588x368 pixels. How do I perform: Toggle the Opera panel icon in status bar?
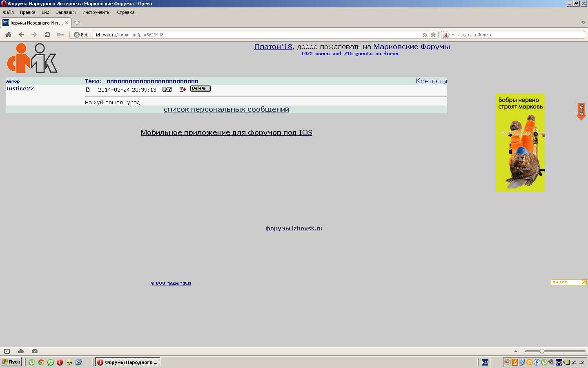coord(7,351)
